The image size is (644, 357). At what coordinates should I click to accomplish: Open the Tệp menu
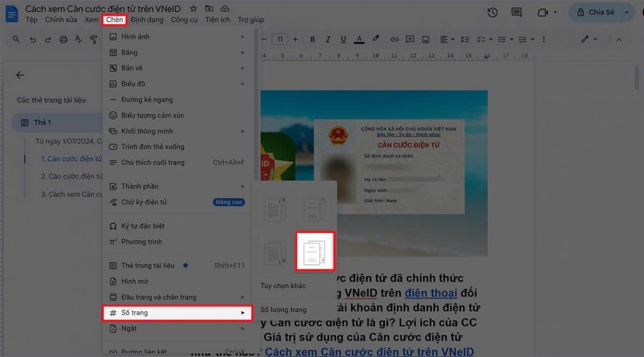(31, 20)
